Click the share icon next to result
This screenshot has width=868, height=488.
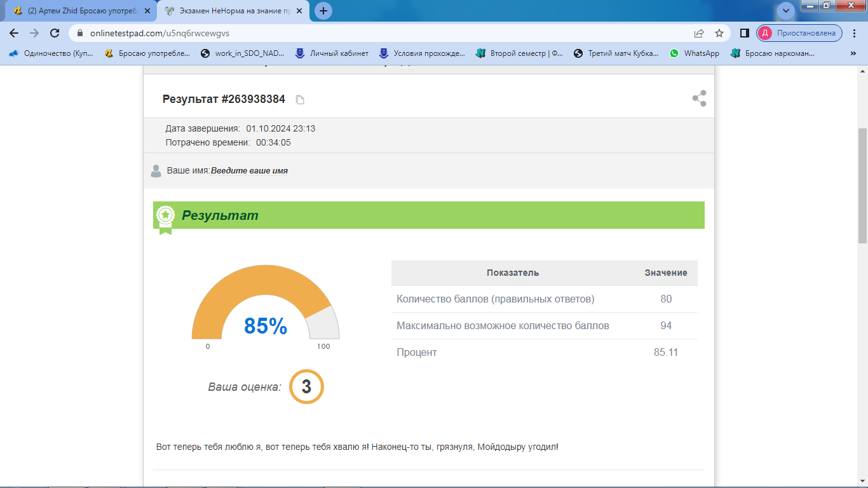[x=699, y=98]
